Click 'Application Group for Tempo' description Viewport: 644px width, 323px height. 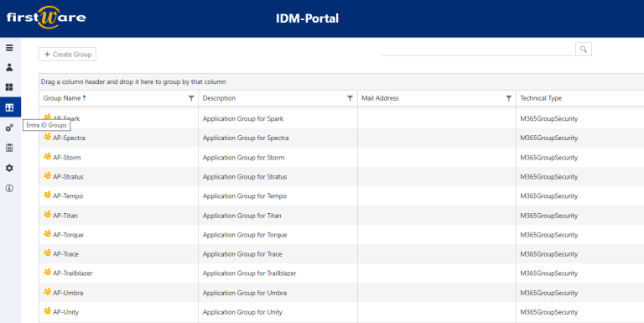(x=244, y=196)
